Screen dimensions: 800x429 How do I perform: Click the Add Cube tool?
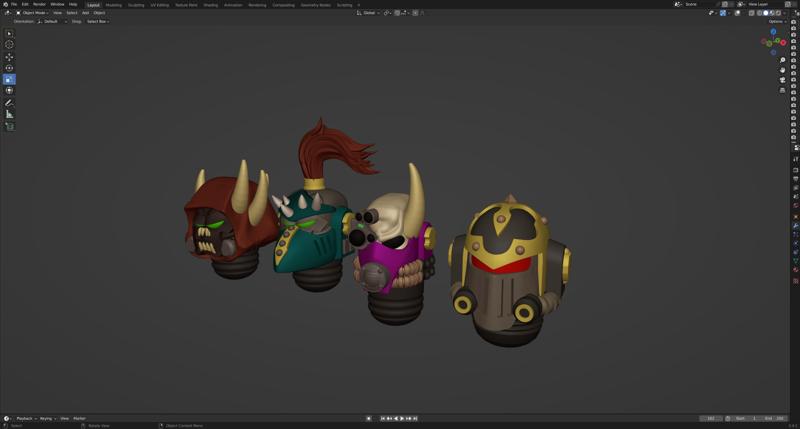coord(10,126)
